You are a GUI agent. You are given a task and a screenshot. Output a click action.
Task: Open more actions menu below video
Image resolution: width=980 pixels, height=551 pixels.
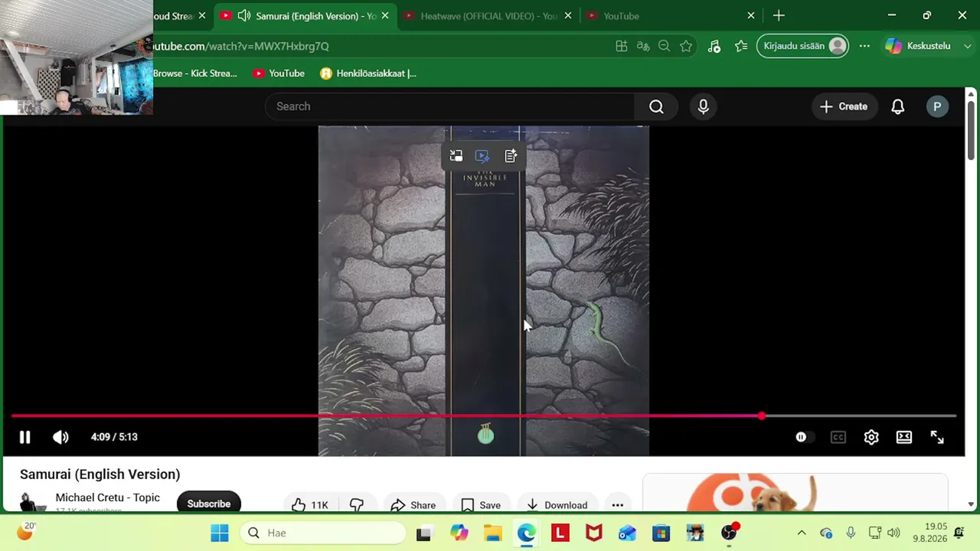point(617,505)
